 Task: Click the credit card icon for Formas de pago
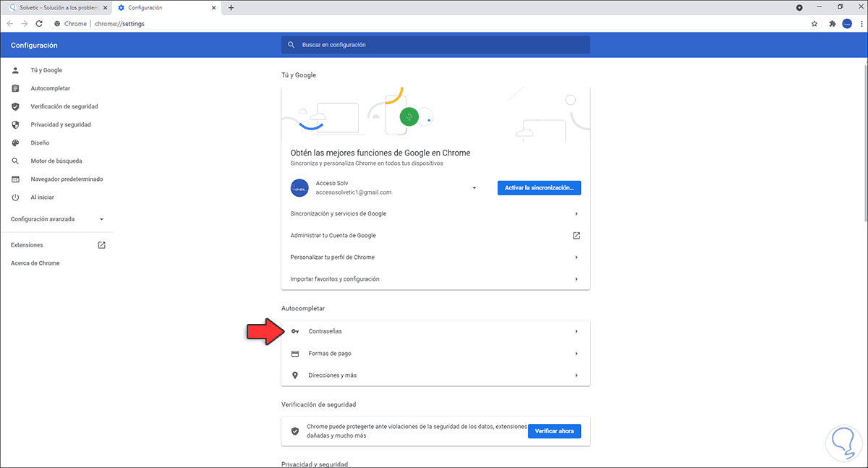pos(294,354)
